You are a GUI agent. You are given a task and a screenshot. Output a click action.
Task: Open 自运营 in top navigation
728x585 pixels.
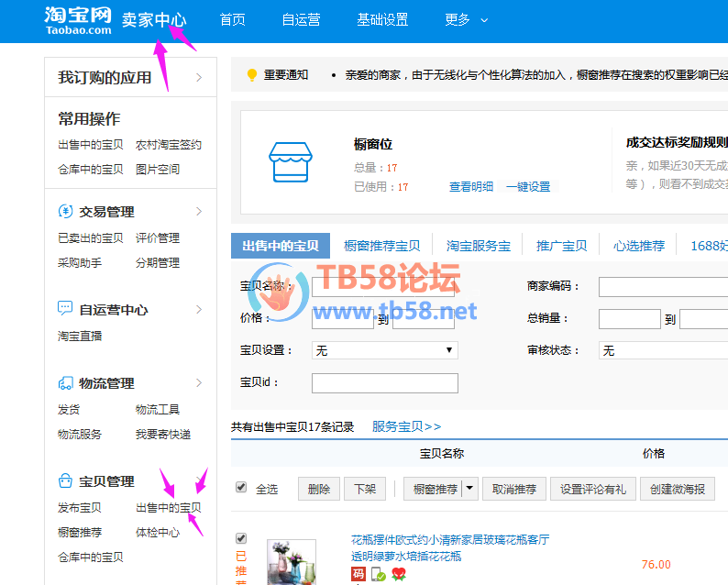(301, 20)
